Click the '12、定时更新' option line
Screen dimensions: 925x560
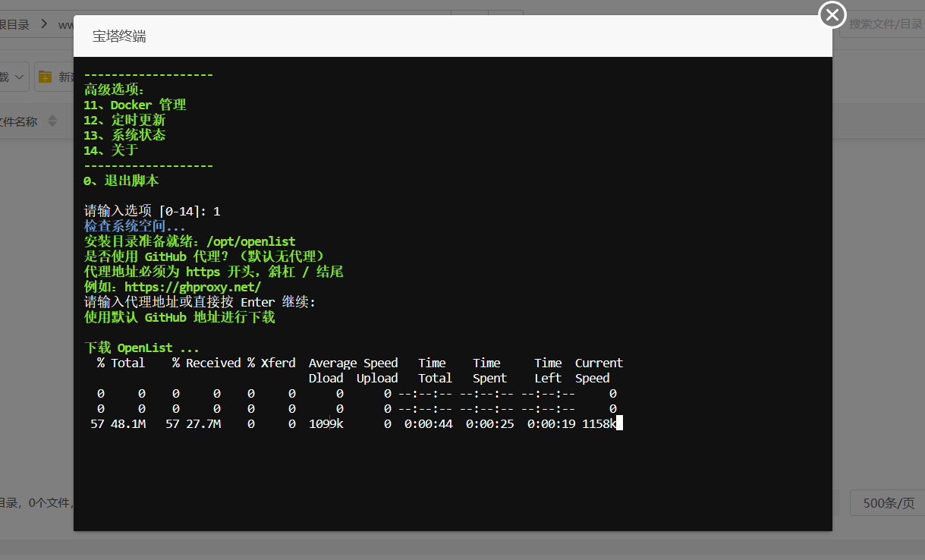pyautogui.click(x=124, y=120)
